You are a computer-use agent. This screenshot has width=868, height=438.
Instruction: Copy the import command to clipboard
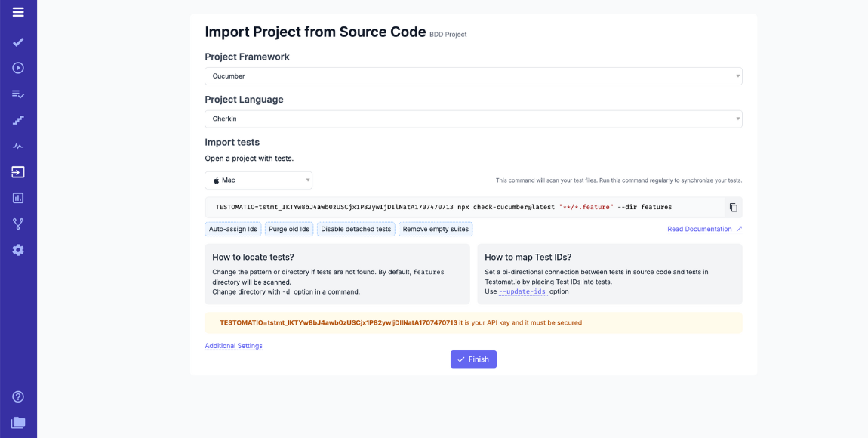click(x=733, y=207)
